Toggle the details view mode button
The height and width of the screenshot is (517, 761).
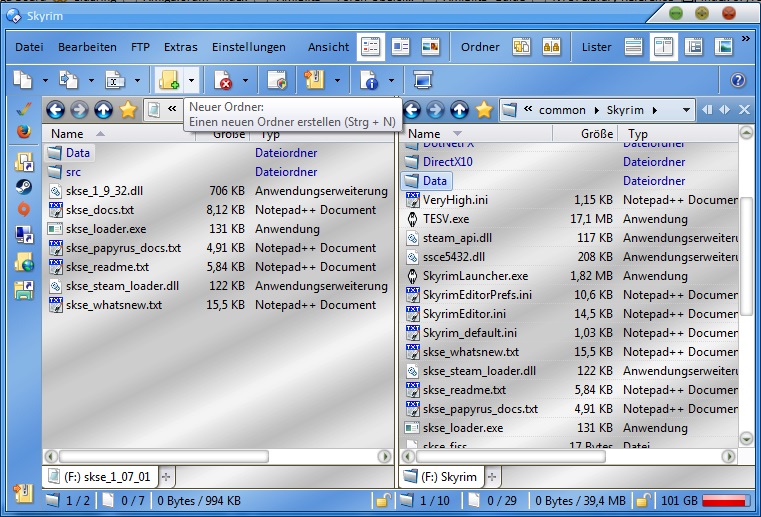(371, 46)
